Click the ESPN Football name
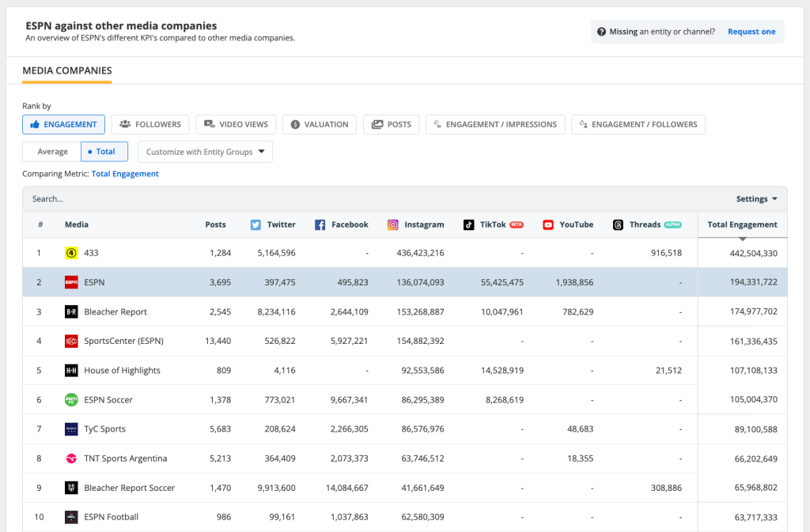The width and height of the screenshot is (810, 532). pos(111,517)
